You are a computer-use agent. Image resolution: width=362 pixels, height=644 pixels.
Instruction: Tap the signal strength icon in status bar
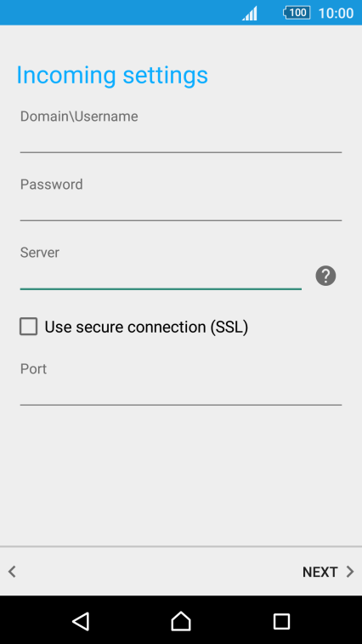tap(250, 13)
